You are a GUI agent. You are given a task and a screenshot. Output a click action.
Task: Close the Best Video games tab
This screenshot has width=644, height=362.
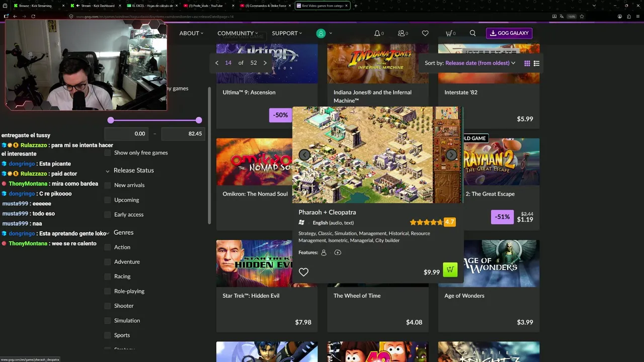pyautogui.click(x=346, y=6)
